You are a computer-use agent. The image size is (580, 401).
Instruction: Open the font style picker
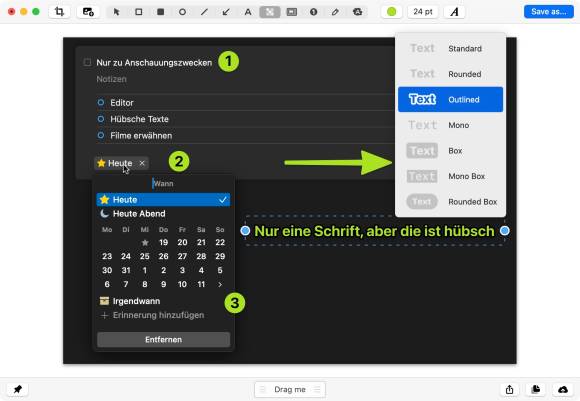coord(454,12)
